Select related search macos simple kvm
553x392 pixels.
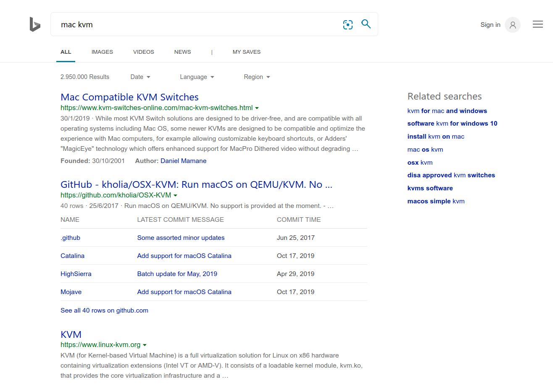click(436, 201)
